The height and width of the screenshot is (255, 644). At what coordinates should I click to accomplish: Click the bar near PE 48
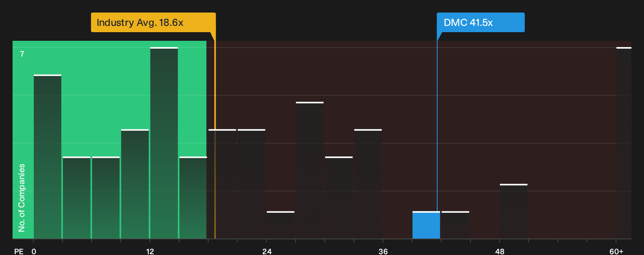(x=514, y=211)
